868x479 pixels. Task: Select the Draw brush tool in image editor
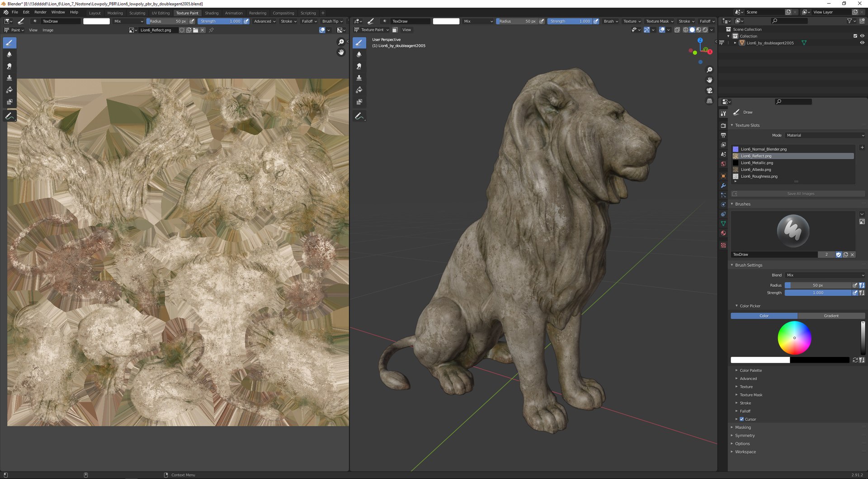coord(9,43)
